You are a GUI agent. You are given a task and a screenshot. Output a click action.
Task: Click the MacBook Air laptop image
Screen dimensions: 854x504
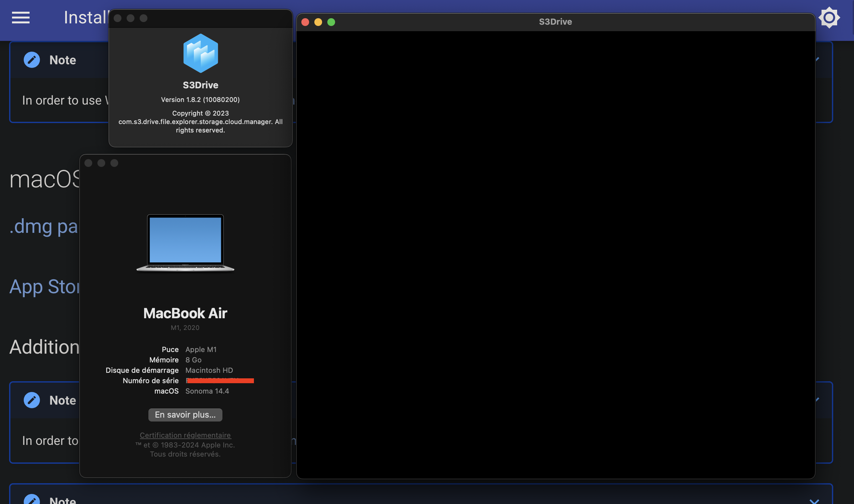pyautogui.click(x=185, y=243)
